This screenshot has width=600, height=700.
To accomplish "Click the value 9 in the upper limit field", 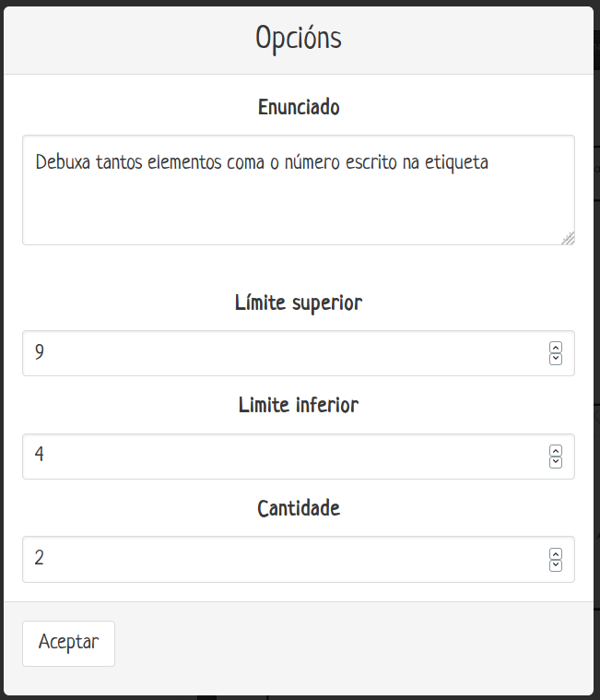I will click(x=40, y=353).
